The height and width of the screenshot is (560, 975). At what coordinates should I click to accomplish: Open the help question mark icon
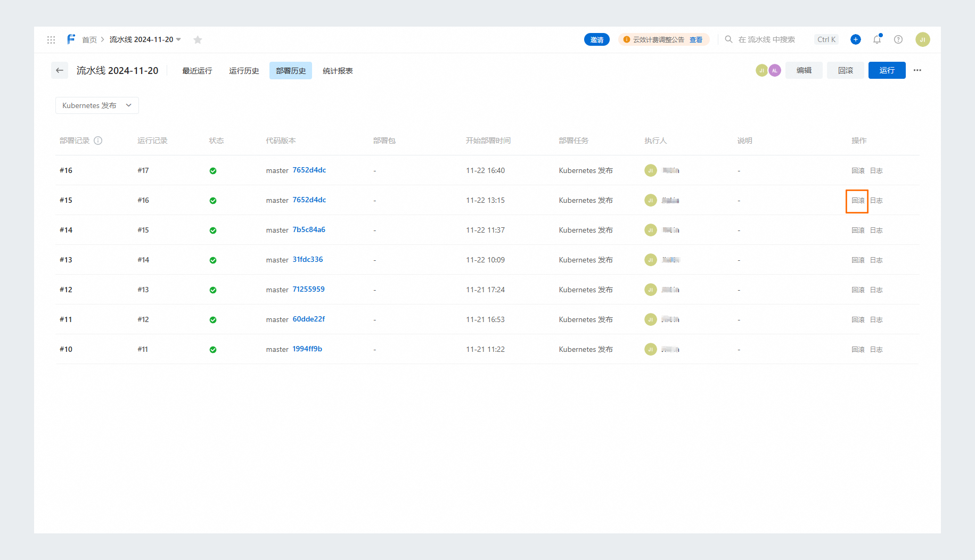pyautogui.click(x=898, y=39)
